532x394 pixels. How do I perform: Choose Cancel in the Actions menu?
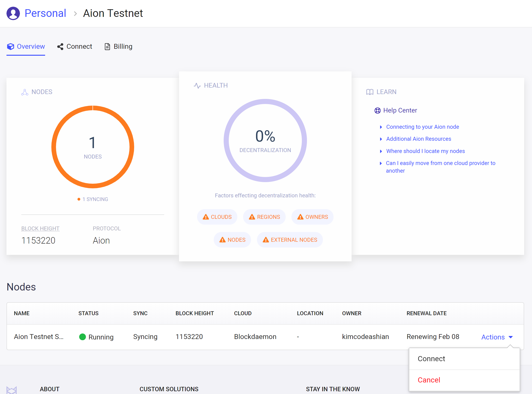point(429,380)
